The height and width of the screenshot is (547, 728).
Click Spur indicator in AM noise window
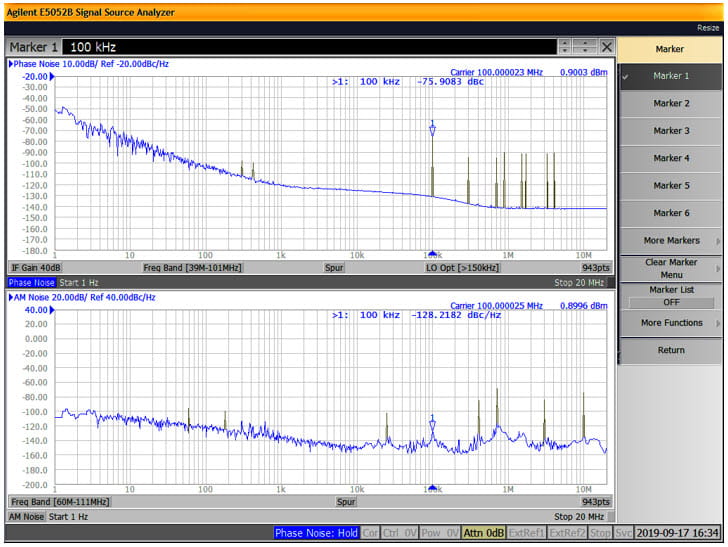(x=346, y=502)
